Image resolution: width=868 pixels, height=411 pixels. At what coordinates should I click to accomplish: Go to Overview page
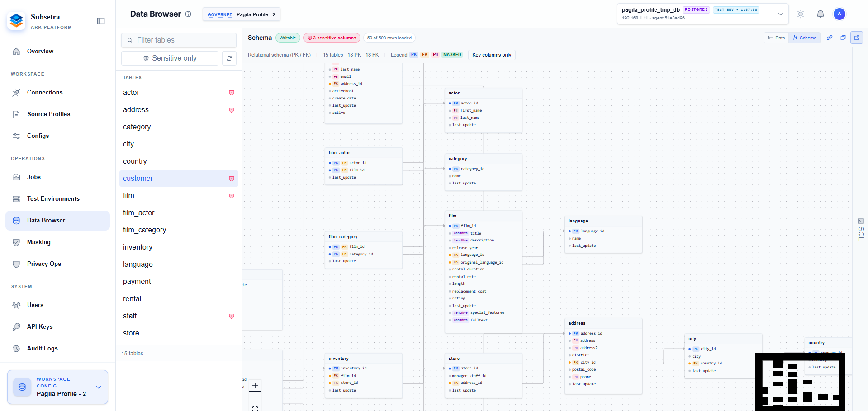click(57, 51)
